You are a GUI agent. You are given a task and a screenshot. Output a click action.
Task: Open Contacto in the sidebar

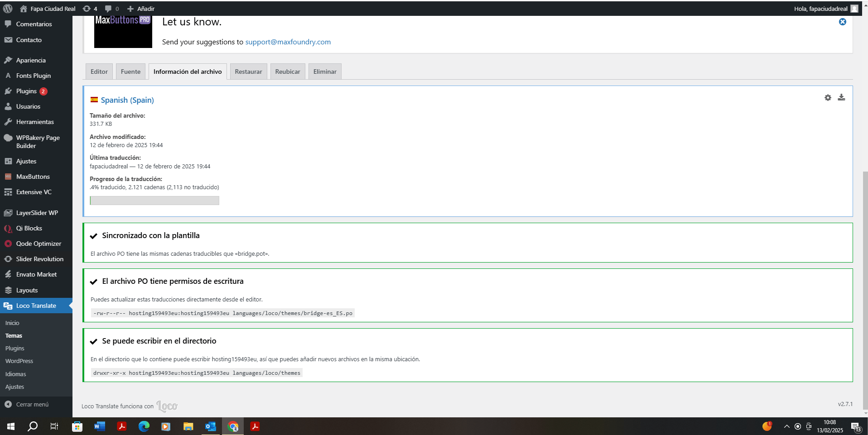(36, 40)
